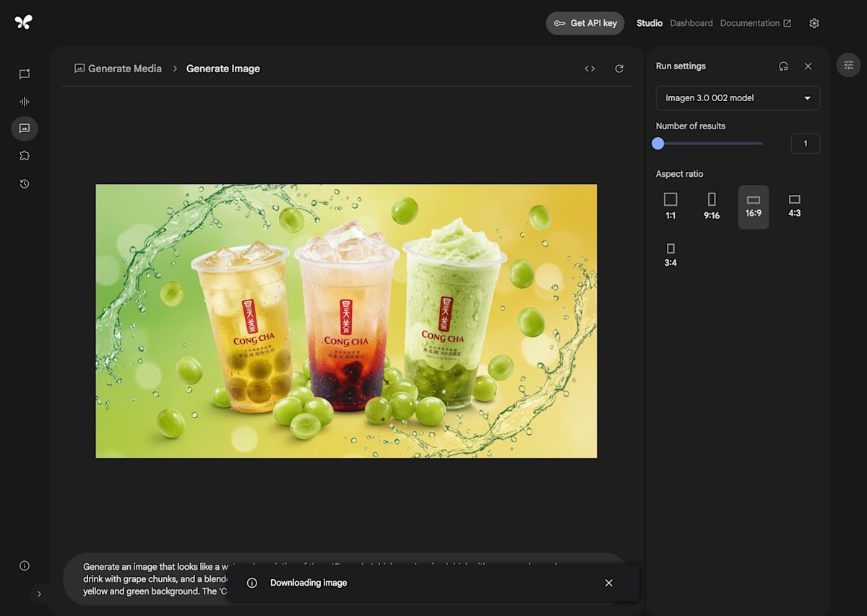Click the Run settings heading
The image size is (867, 616).
[681, 66]
